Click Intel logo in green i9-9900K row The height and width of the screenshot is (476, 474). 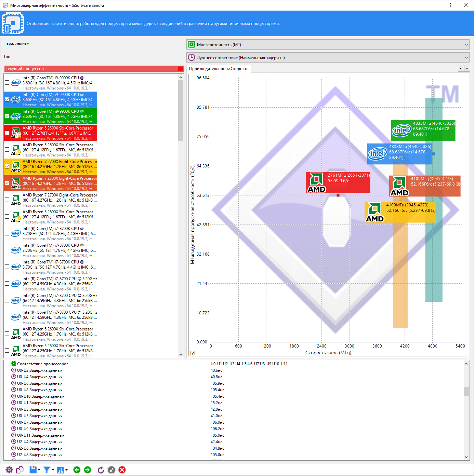click(16, 116)
